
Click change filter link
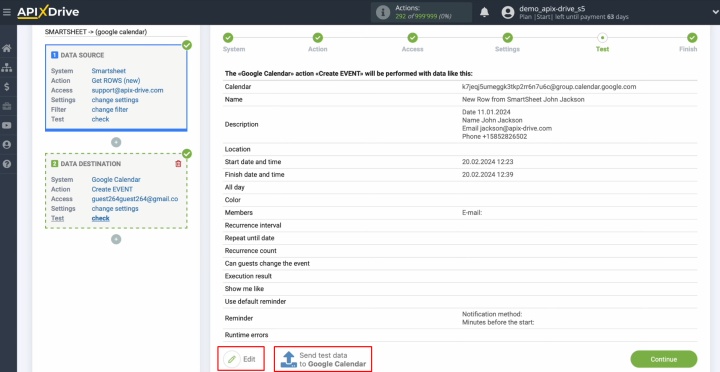(110, 109)
